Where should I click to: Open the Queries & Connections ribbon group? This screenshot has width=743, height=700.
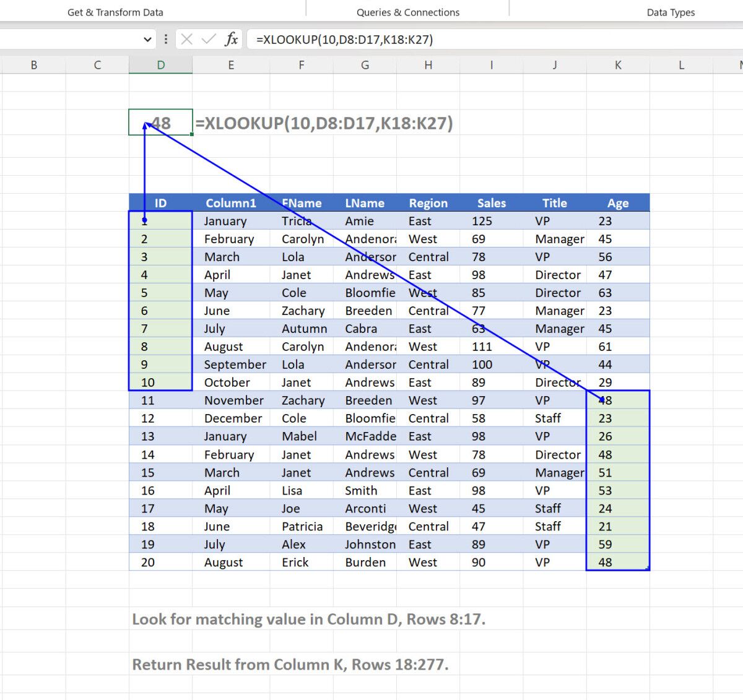[407, 12]
